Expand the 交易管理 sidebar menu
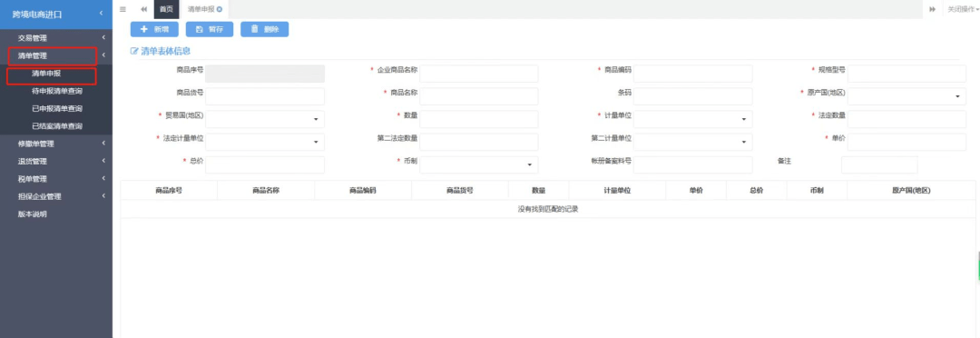Image resolution: width=980 pixels, height=338 pixels. coord(56,38)
